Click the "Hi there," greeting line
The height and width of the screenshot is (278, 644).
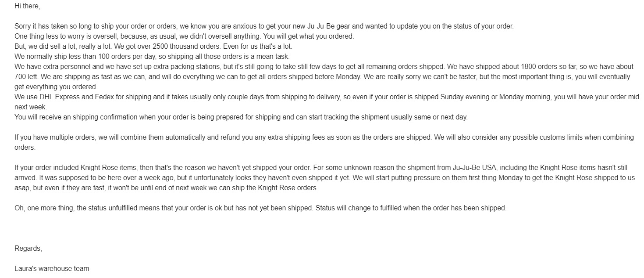(27, 6)
